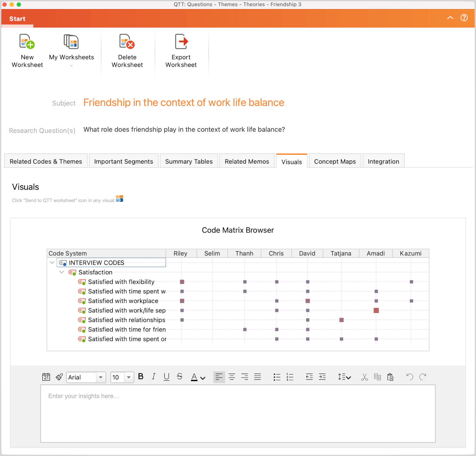Screen dimensions: 476x456
Task: Redo the last edit
Action: [x=423, y=377]
